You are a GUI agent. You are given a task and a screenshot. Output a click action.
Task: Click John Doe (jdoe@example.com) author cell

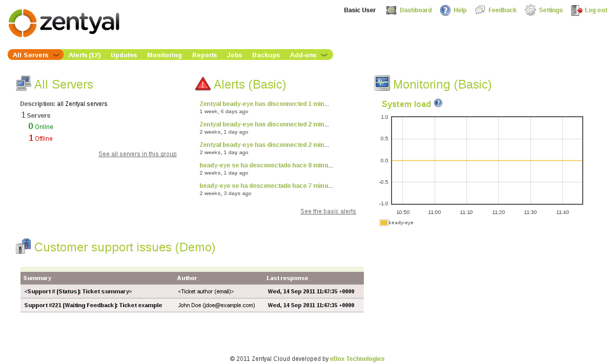tap(216, 305)
